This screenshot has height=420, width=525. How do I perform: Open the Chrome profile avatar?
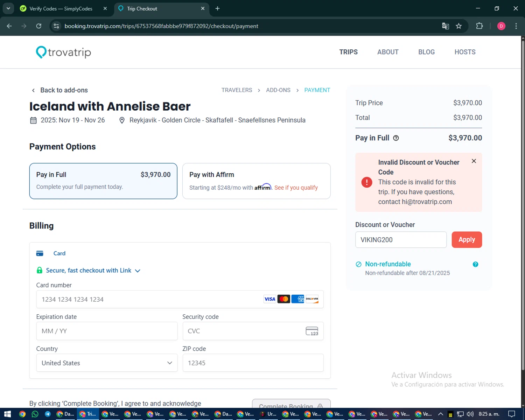click(501, 26)
